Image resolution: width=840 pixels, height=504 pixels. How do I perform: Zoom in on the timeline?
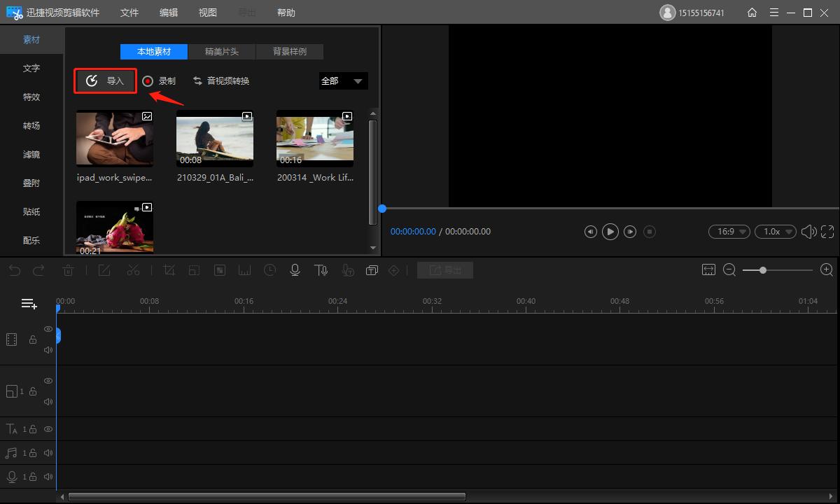click(x=827, y=270)
